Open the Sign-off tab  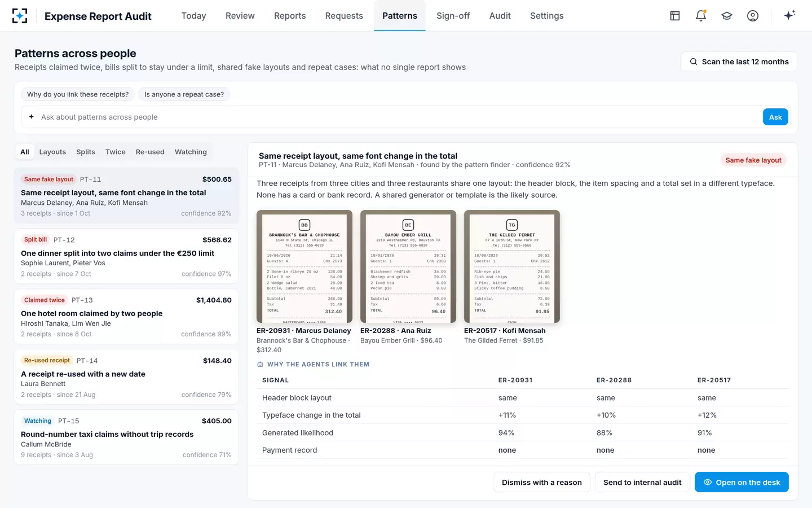click(x=453, y=16)
